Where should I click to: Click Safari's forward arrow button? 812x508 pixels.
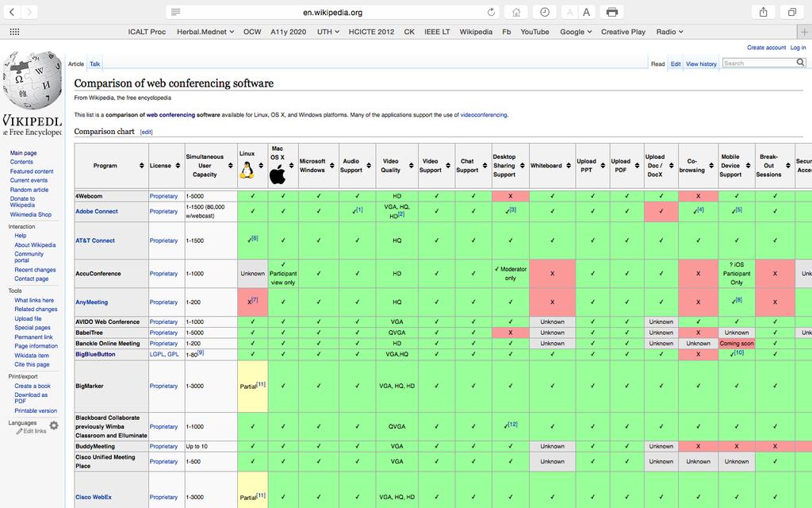click(x=29, y=12)
